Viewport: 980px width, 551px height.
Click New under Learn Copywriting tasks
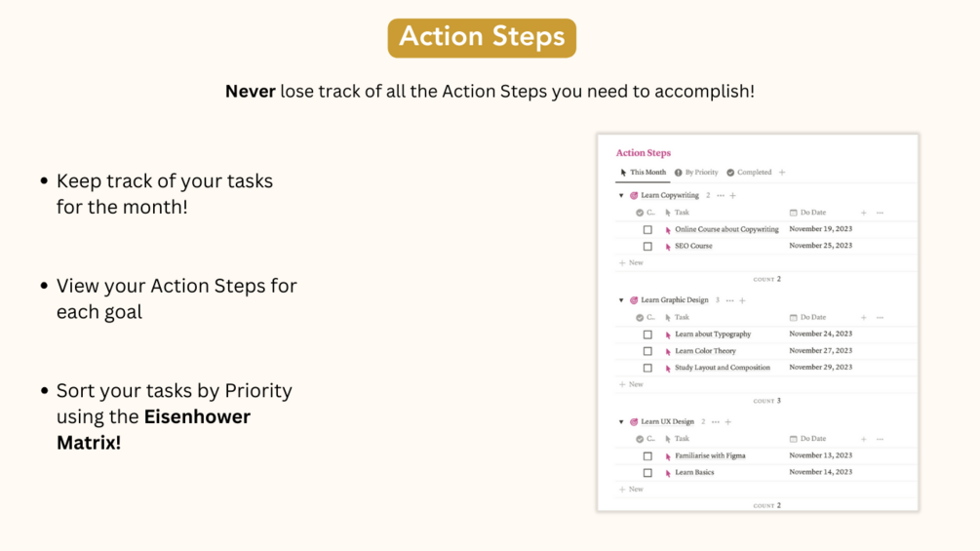click(x=631, y=263)
